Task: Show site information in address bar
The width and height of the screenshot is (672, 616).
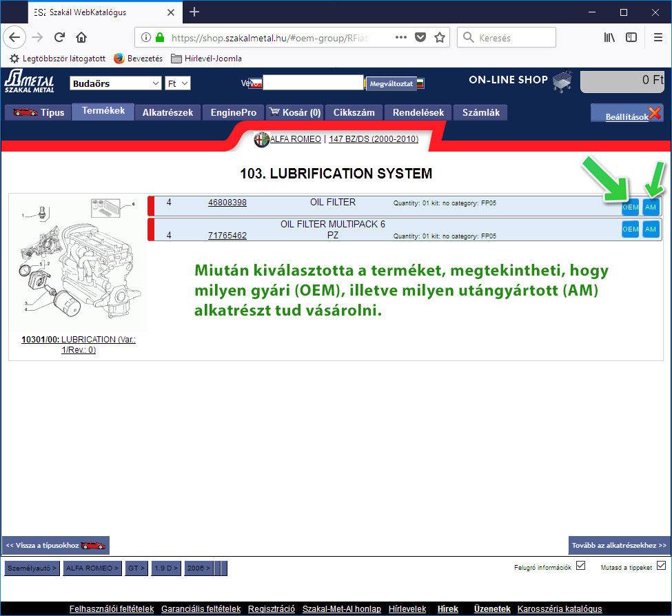Action: point(145,38)
